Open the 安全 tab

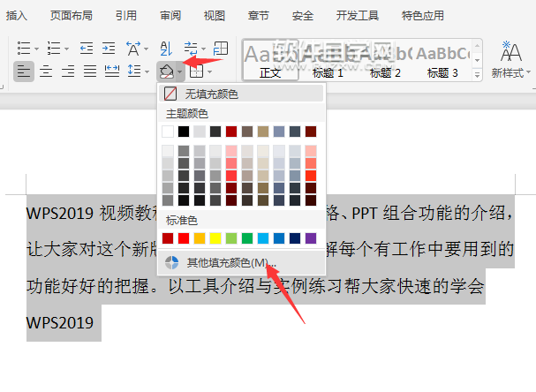tap(303, 16)
